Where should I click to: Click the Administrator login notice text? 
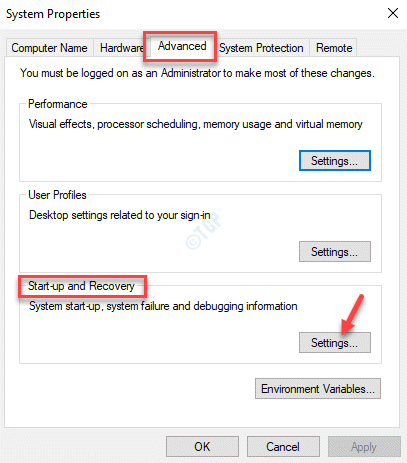[x=197, y=73]
